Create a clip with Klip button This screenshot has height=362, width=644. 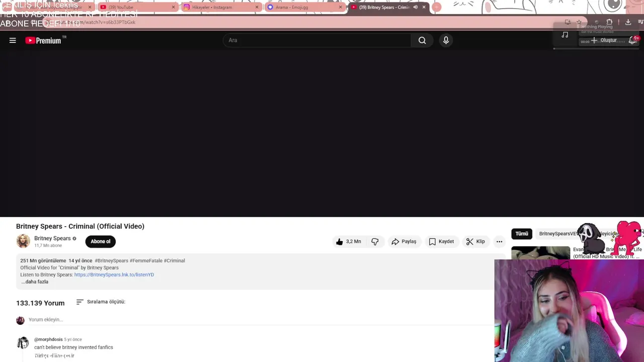click(x=475, y=241)
